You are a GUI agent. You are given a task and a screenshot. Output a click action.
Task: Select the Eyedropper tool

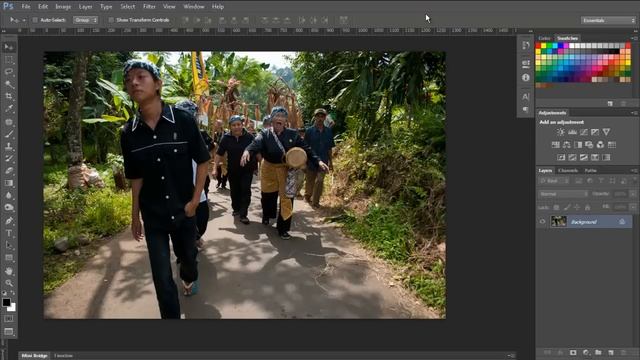[x=9, y=109]
